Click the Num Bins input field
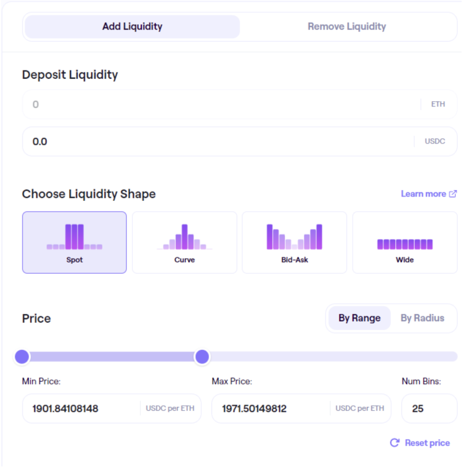The width and height of the screenshot is (466, 476). coord(428,408)
